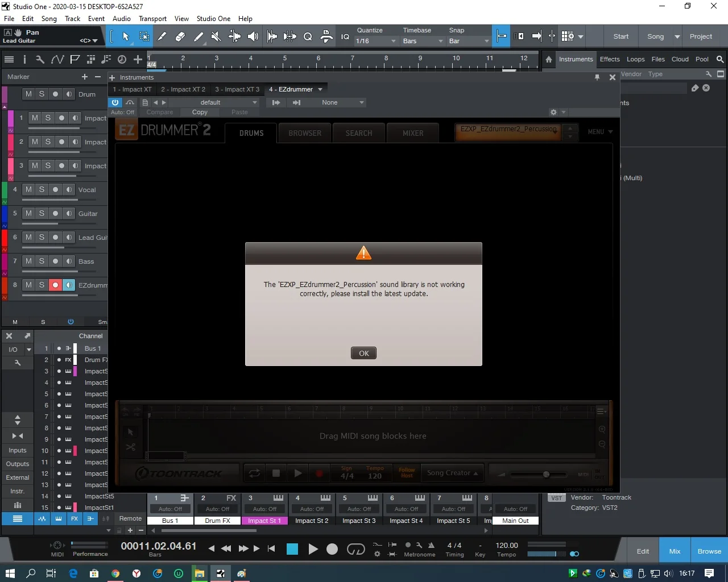The width and height of the screenshot is (728, 582).
Task: Open the Song page dropdown arrow
Action: click(677, 36)
